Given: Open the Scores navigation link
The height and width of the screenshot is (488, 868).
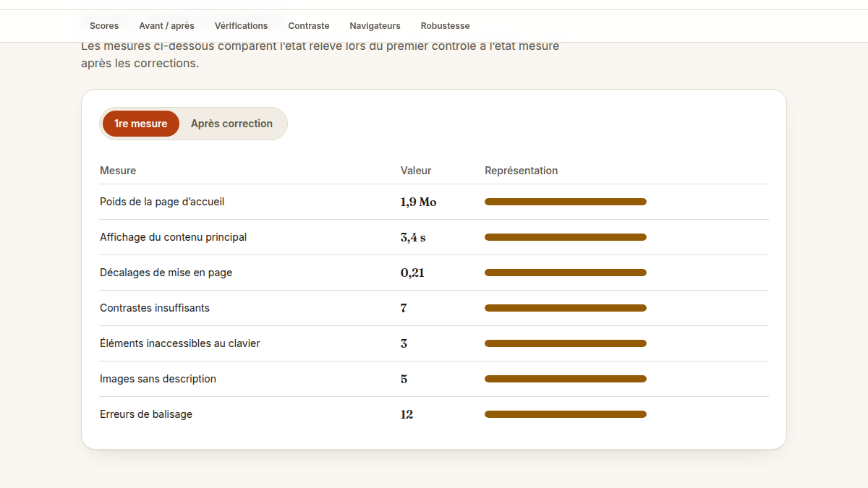Looking at the screenshot, I should click(x=104, y=26).
